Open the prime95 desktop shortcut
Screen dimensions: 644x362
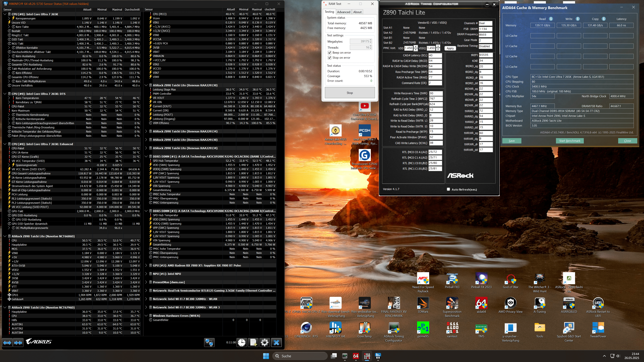click(x=423, y=328)
